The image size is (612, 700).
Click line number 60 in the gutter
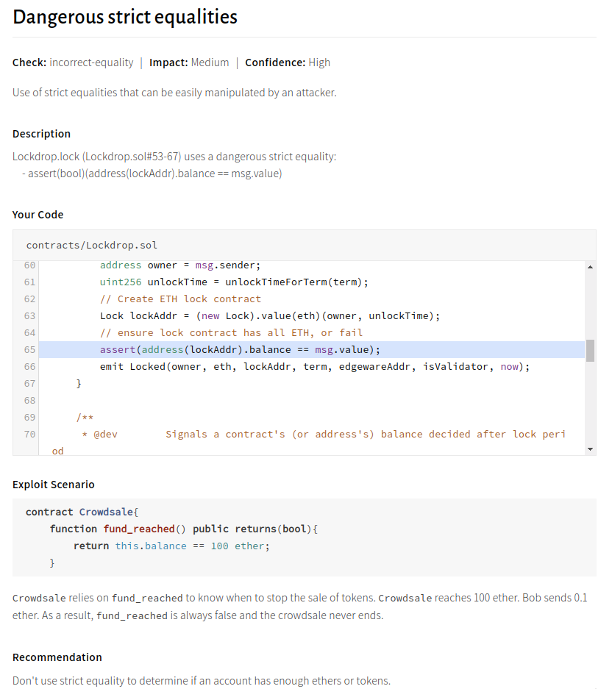[x=29, y=265]
